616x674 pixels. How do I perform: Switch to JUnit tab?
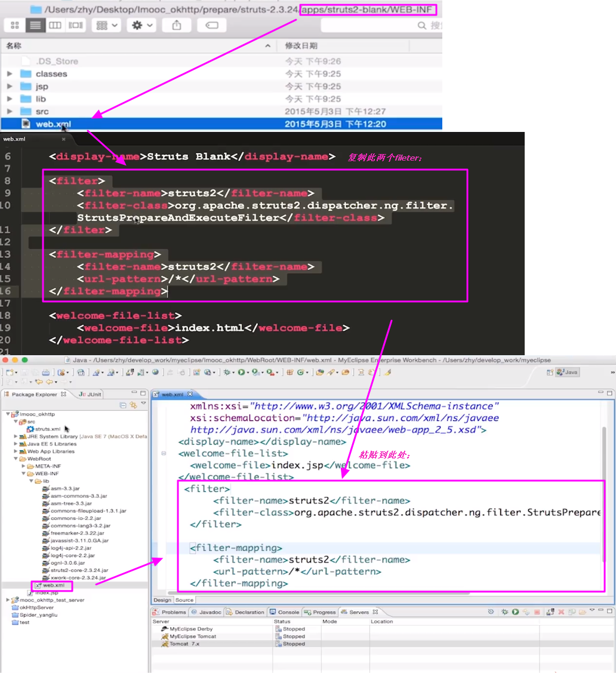90,394
